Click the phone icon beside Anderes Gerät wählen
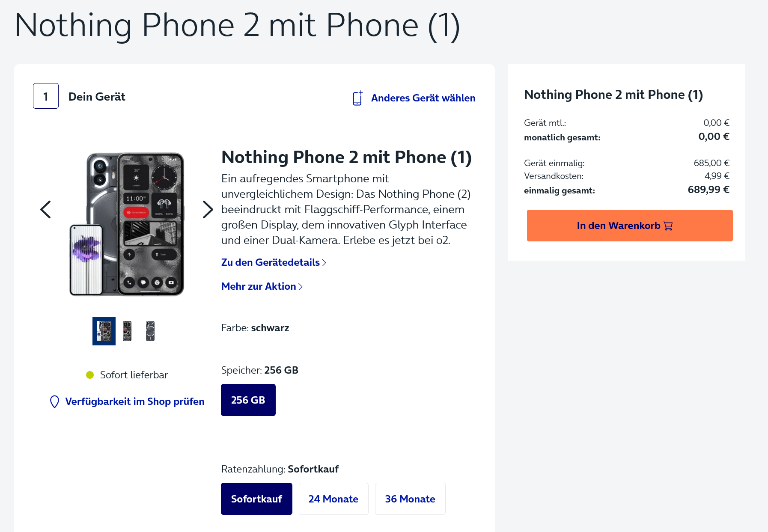This screenshot has width=768, height=532. [357, 98]
